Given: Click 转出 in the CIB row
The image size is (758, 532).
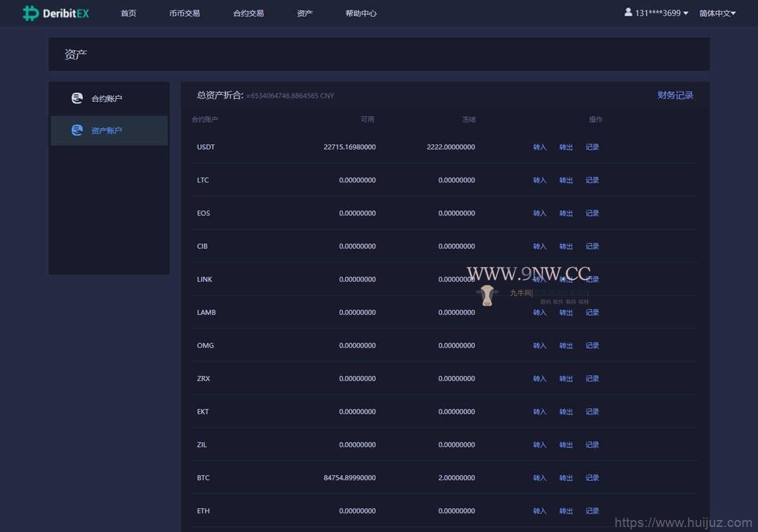Looking at the screenshot, I should [566, 246].
